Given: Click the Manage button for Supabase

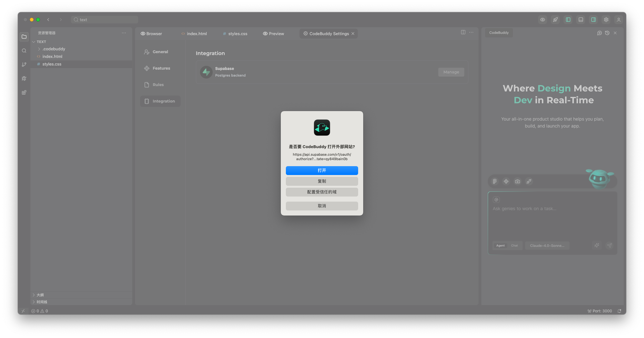Looking at the screenshot, I should pyautogui.click(x=451, y=72).
